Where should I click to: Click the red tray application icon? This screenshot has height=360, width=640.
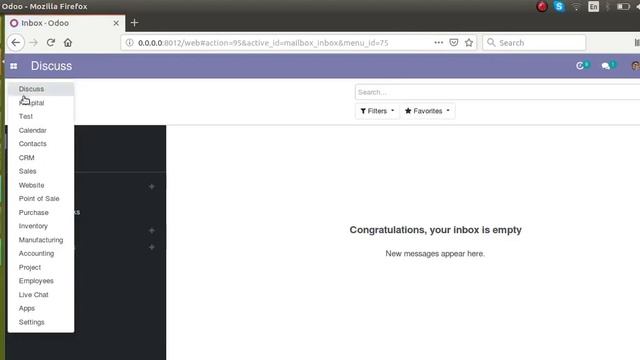(542, 7)
